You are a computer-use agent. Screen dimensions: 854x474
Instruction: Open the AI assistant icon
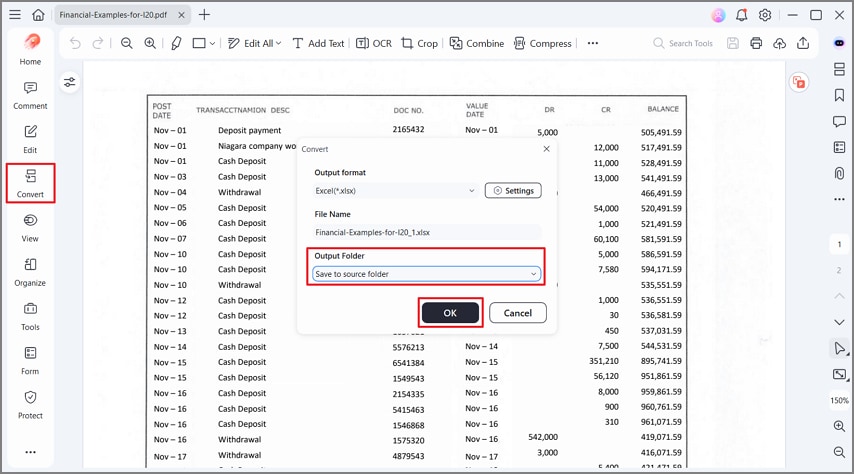tap(839, 43)
